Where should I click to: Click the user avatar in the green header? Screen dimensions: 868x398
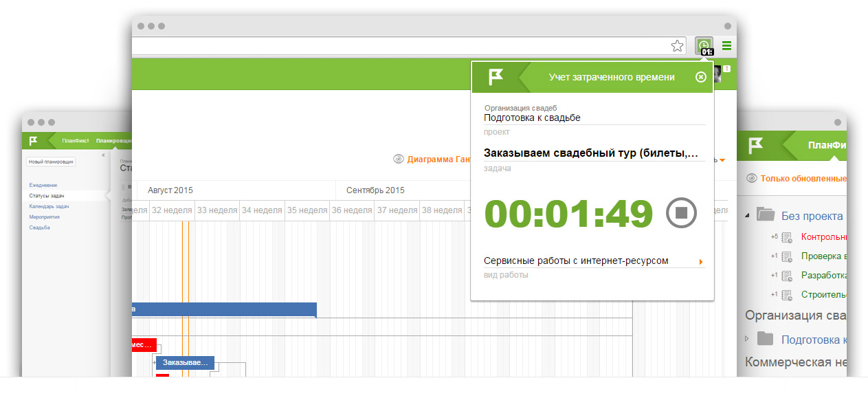point(717,74)
